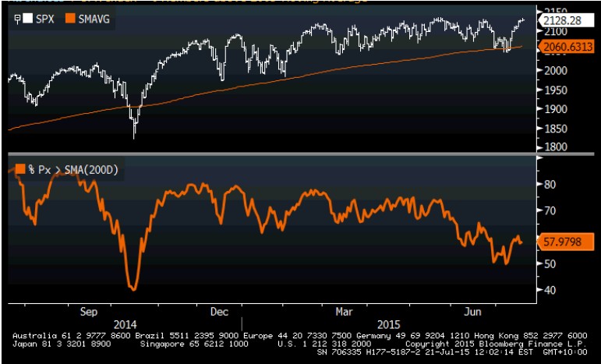
Task: Click the 2000 price axis label
Action: 556,71
